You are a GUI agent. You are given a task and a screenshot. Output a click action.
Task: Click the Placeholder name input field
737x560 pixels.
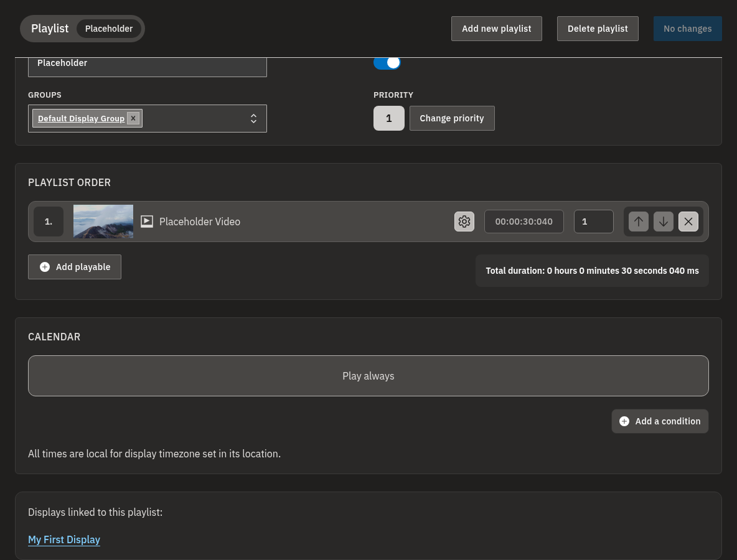click(147, 67)
